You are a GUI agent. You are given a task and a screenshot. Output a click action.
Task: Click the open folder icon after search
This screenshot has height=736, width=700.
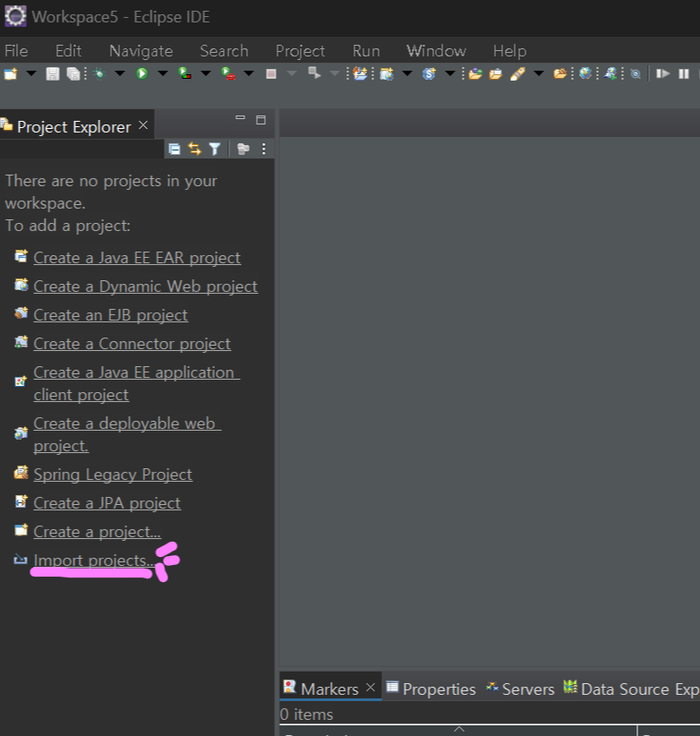click(x=560, y=73)
